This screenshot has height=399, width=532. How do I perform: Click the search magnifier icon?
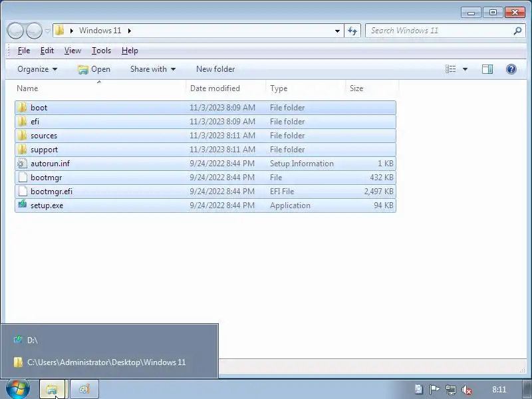pos(517,31)
